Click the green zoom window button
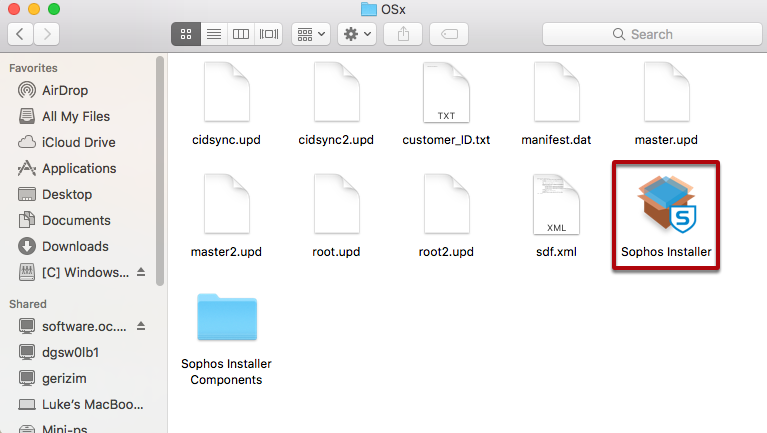 click(x=54, y=9)
